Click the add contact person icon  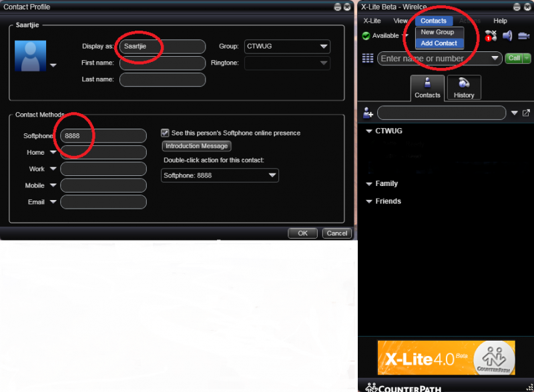coord(368,113)
